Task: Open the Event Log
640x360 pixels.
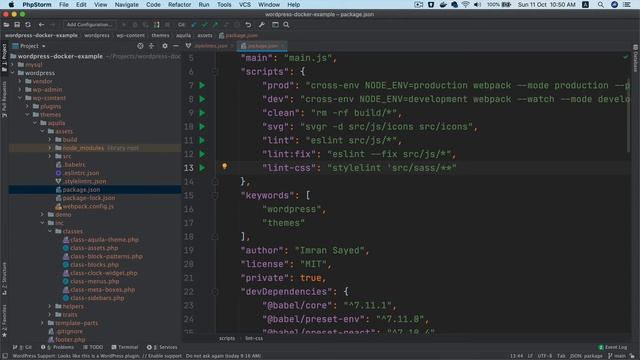Action: tap(613, 347)
